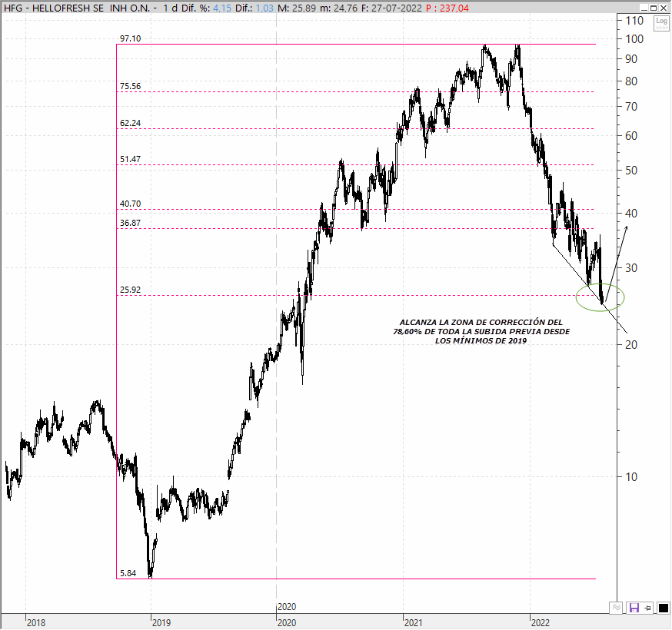
Task: Click the 2018 label on time axis
Action: (x=36, y=622)
